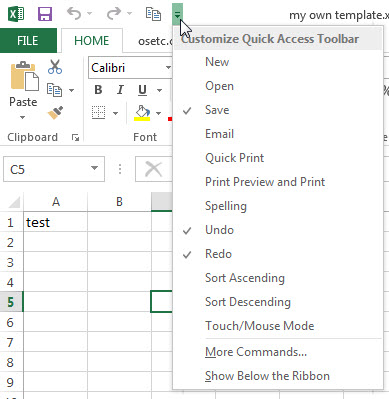
Task: Click the Borders icon
Action: (x=98, y=113)
